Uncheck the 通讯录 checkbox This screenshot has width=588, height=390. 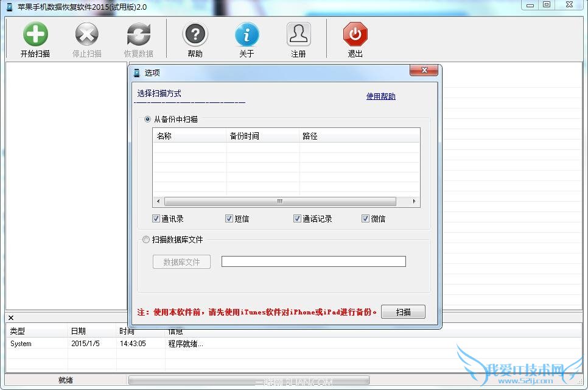point(156,218)
